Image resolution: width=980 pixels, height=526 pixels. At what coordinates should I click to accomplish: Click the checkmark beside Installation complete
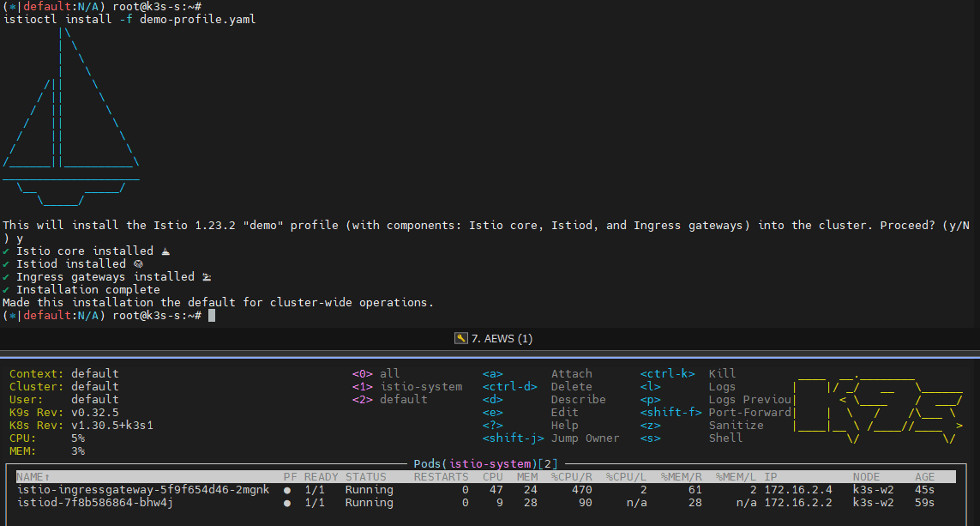[x=6, y=290]
